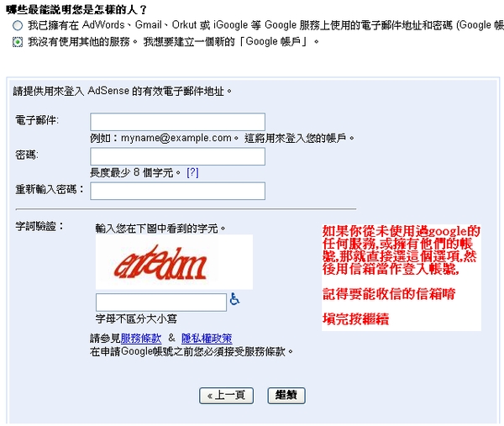Viewport: 504px width, 426px height.
Task: Select the existing Google account radio option
Action: pyautogui.click(x=18, y=25)
